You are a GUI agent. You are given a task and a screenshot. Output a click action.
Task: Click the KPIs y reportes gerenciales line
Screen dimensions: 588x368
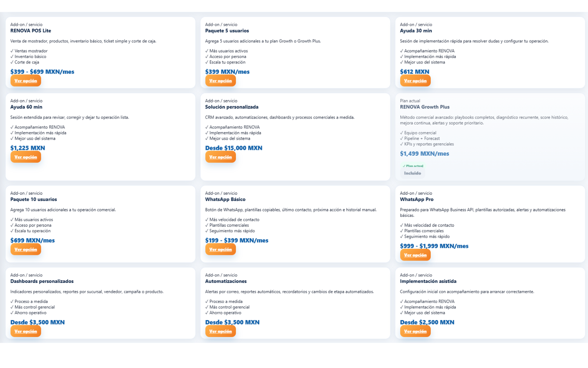click(x=427, y=144)
